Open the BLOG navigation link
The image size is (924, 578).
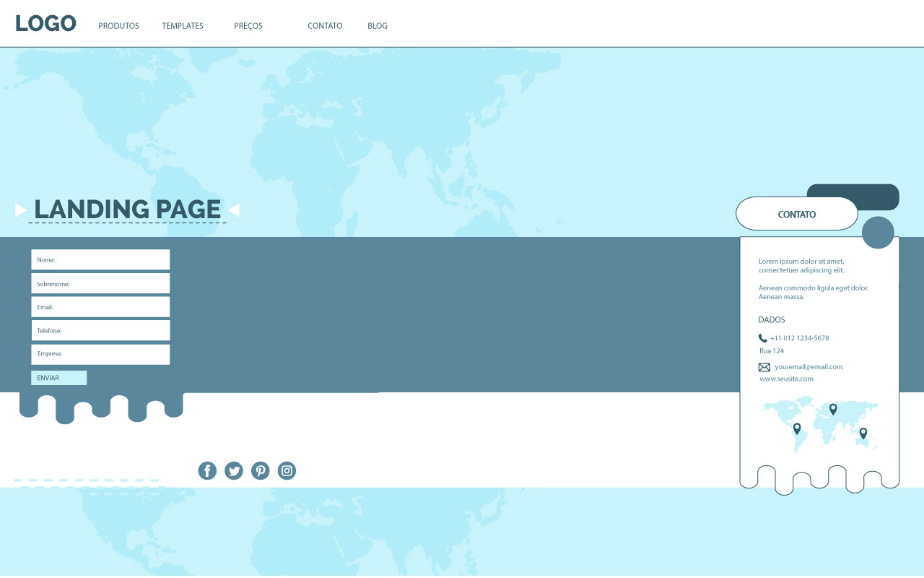(378, 26)
